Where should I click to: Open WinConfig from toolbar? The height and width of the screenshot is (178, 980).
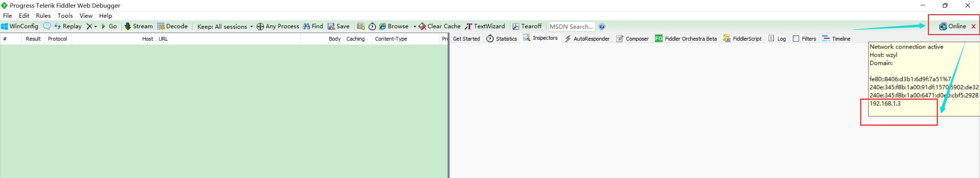(x=20, y=26)
